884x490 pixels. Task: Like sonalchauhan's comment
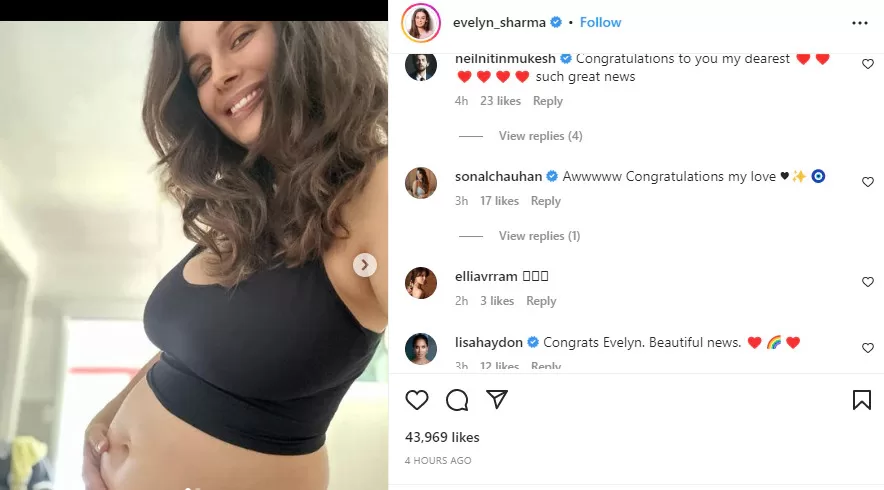pyautogui.click(x=868, y=182)
